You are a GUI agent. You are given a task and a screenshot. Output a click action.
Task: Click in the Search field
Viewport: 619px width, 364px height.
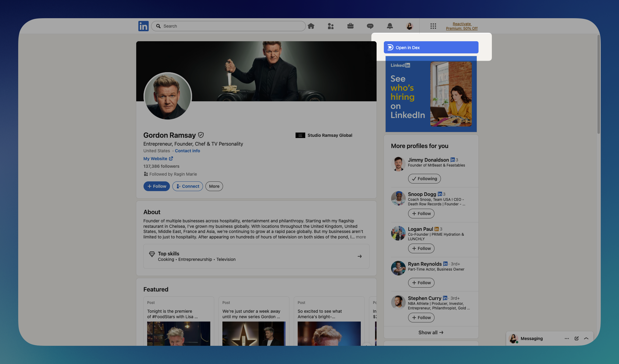point(228,26)
